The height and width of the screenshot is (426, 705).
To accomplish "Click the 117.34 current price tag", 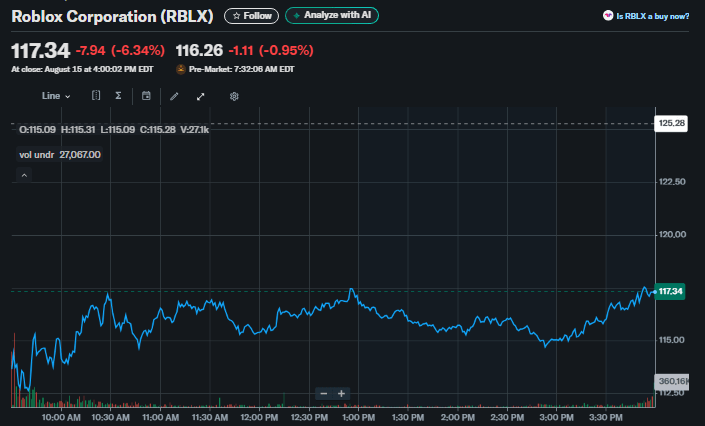I will point(669,291).
